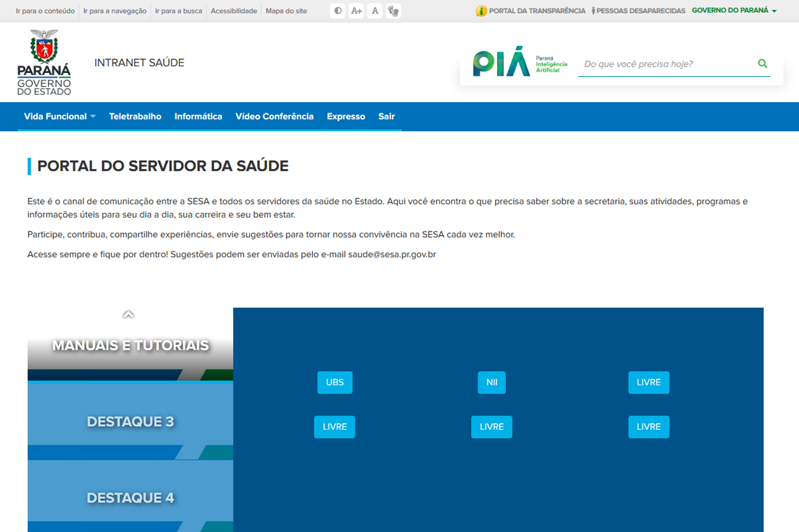Click the PIÁ Paraná Inteligência Artificial logo
799x532 pixels.
point(520,61)
